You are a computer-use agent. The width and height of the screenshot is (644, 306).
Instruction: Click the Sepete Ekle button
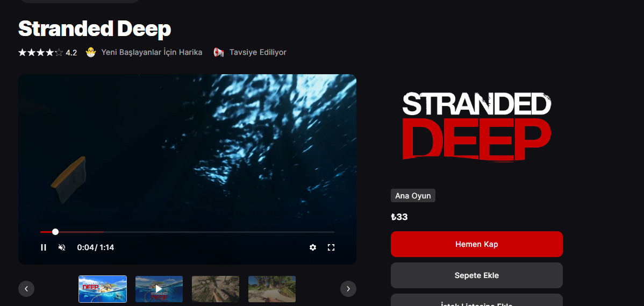(x=476, y=275)
